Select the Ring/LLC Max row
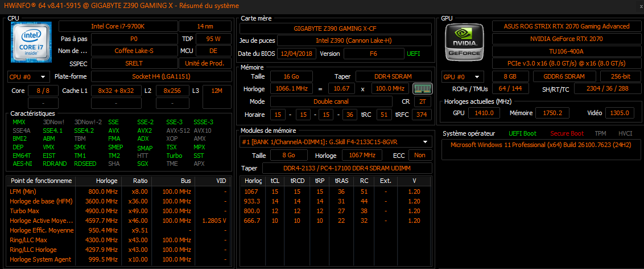 pyautogui.click(x=119, y=240)
